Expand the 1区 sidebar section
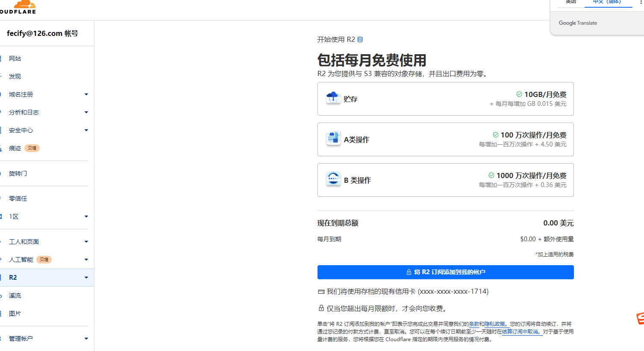 (86, 216)
